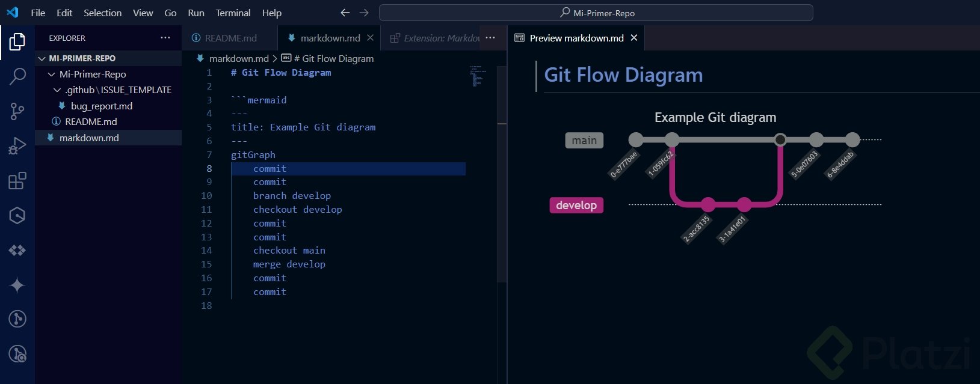Click the 'main' branch label in preview
The width and height of the screenshot is (980, 384).
tap(584, 141)
